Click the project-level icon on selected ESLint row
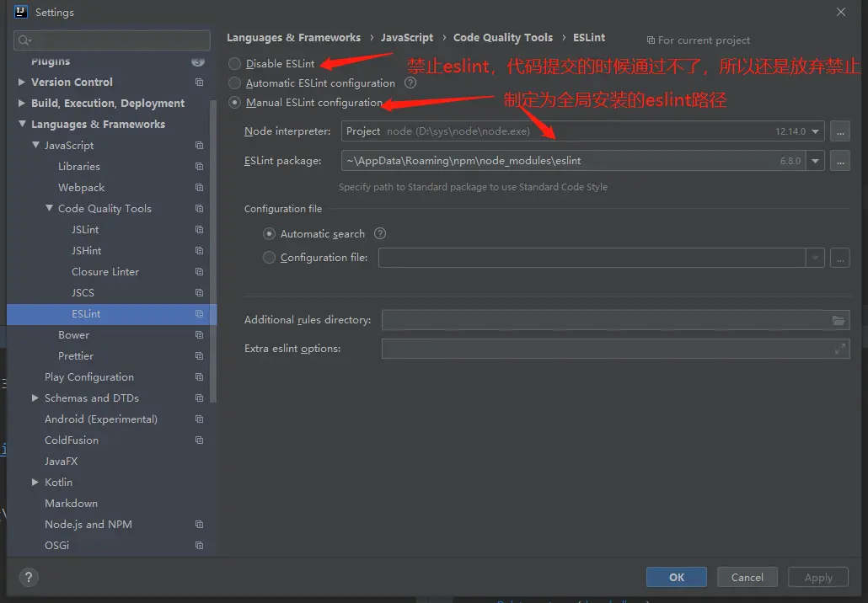The image size is (868, 603). pos(199,313)
